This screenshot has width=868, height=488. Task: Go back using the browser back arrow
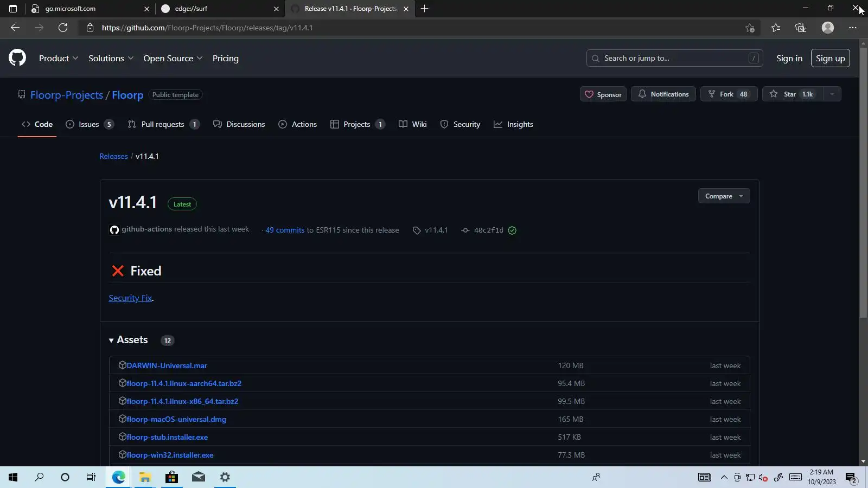coord(15,28)
